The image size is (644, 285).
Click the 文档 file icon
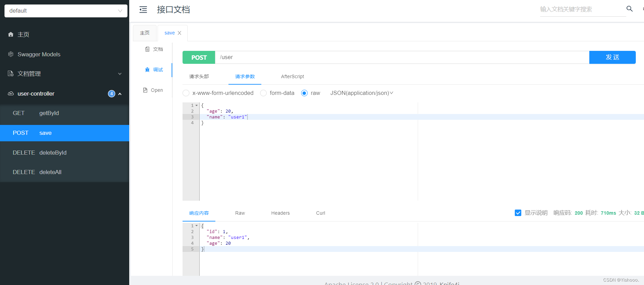147,49
